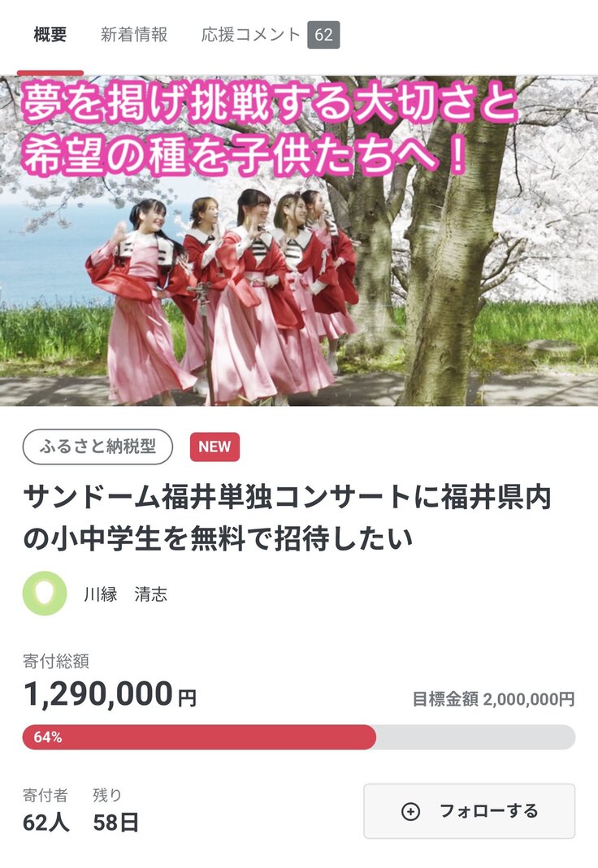Screen dimensions: 598x868
Task: Click the 1,290,000円 donation total
Action: (x=110, y=694)
